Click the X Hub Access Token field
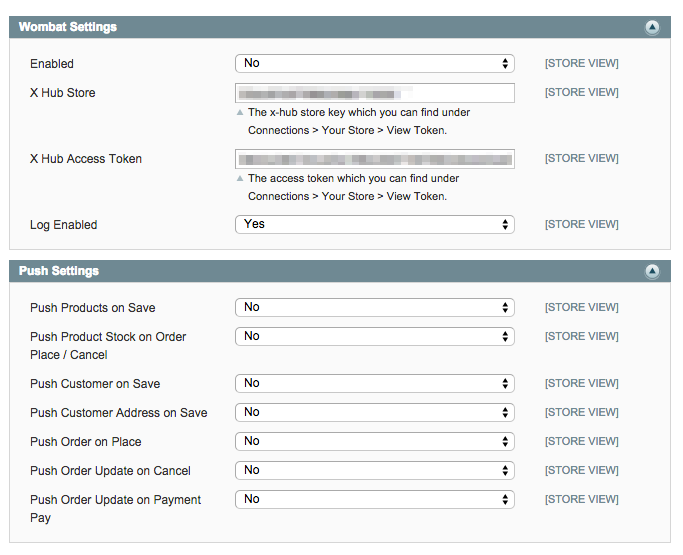683x555 pixels. point(375,159)
